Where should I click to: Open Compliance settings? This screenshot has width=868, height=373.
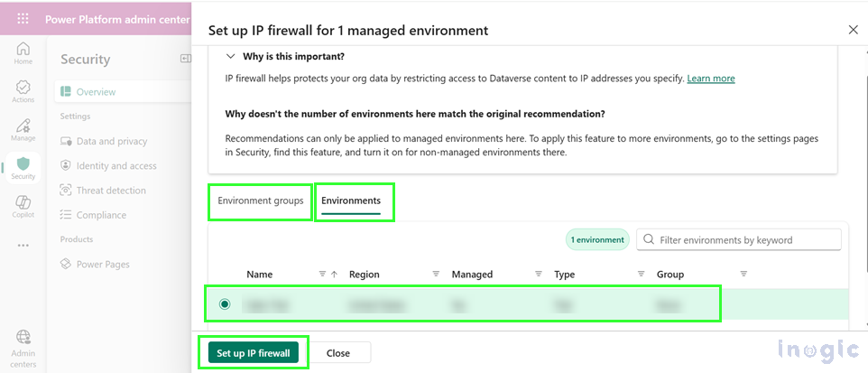pos(93,215)
